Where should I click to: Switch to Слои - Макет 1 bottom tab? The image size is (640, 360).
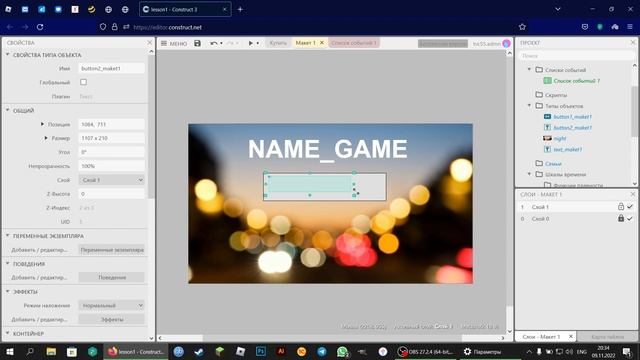point(541,337)
